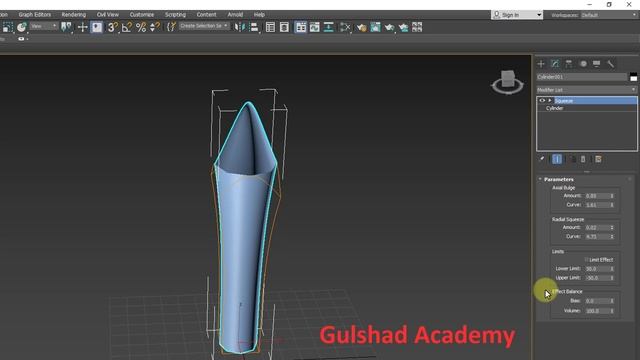Toggle the Ribbon display icon
Viewport: 640px width, 360px height.
[x=301, y=27]
